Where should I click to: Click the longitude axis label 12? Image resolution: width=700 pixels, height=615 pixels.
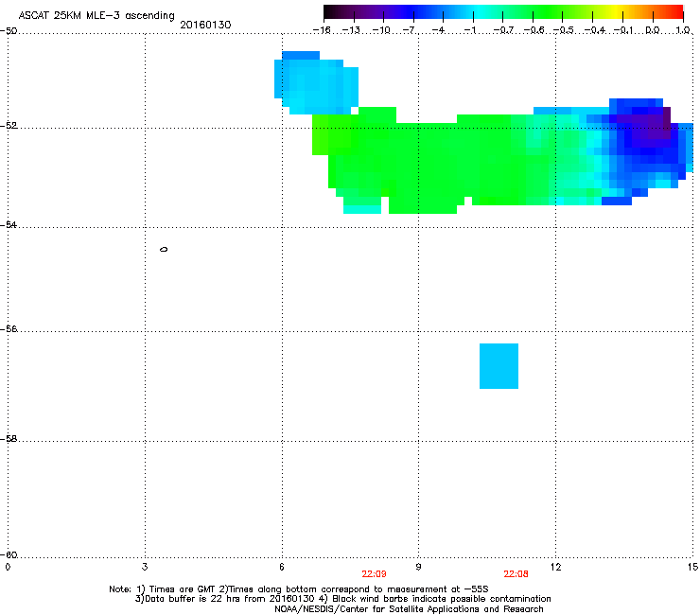[x=555, y=567]
